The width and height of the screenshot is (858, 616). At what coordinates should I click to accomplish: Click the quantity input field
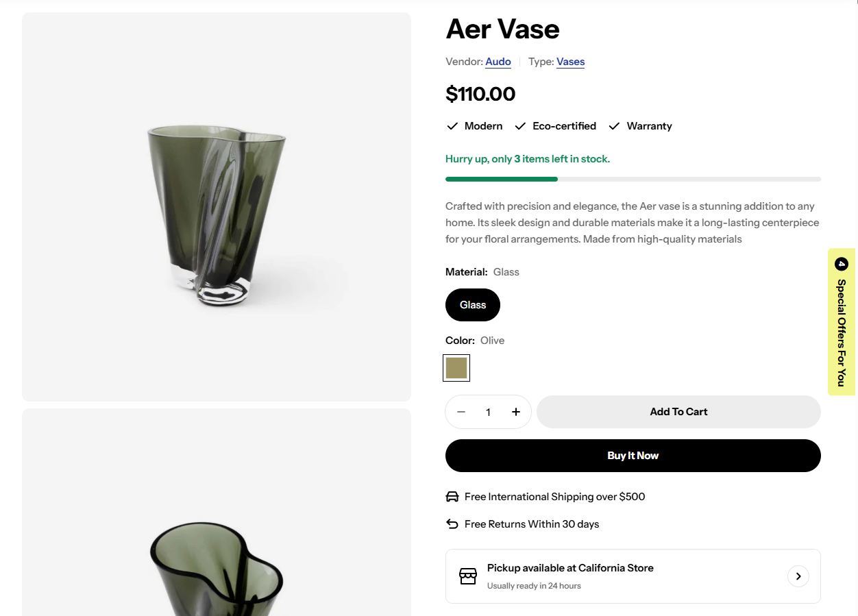click(489, 412)
